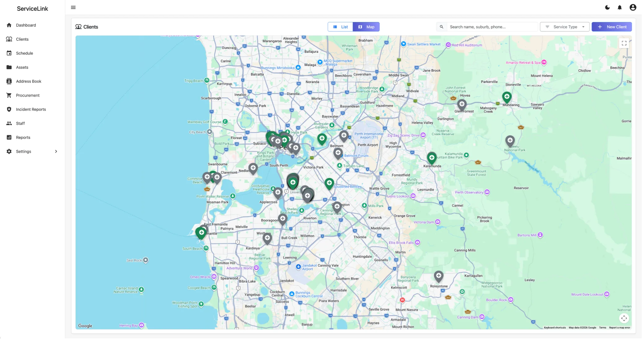
Task: Select green marker near Riverside Gardens
Action: [x=322, y=139]
